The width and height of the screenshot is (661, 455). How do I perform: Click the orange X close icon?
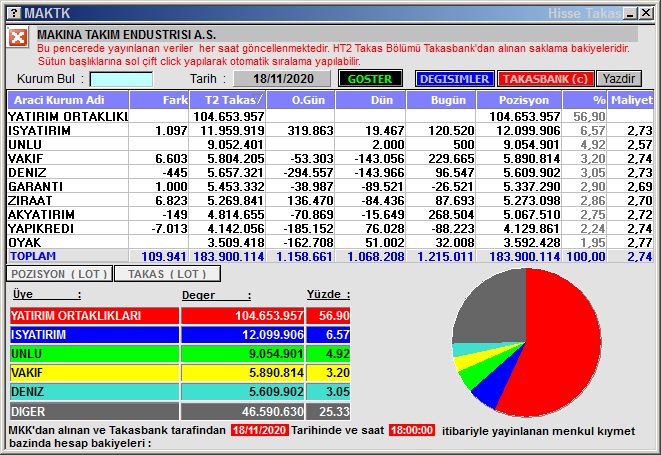click(x=18, y=38)
